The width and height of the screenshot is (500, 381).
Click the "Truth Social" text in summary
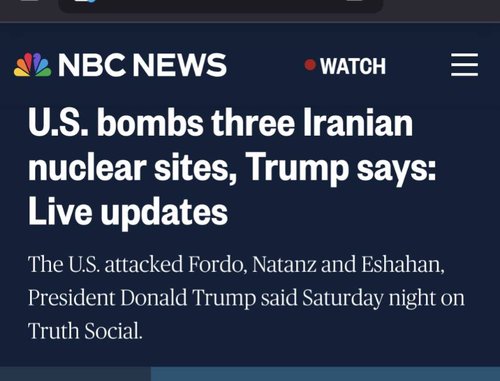pos(85,331)
